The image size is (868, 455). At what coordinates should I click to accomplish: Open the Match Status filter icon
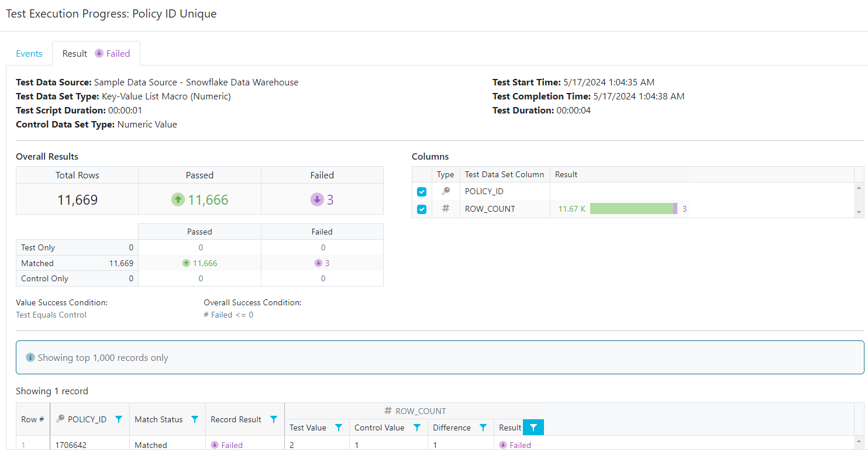pyautogui.click(x=195, y=419)
